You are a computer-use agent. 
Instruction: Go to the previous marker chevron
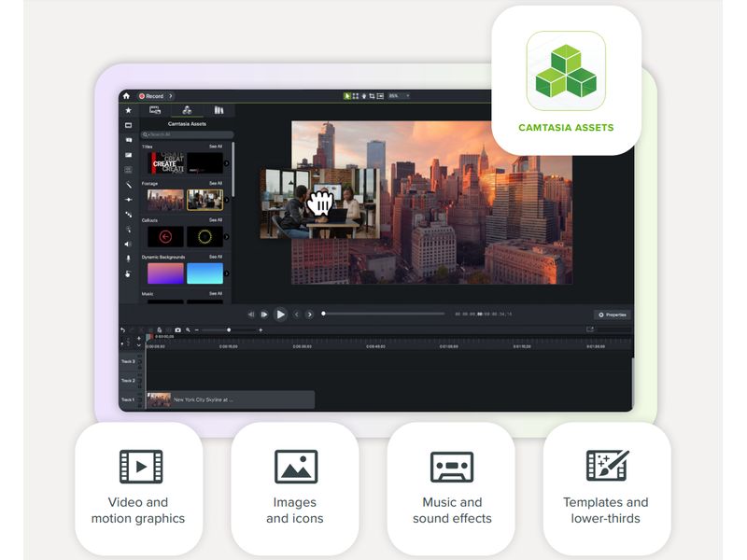(x=296, y=315)
